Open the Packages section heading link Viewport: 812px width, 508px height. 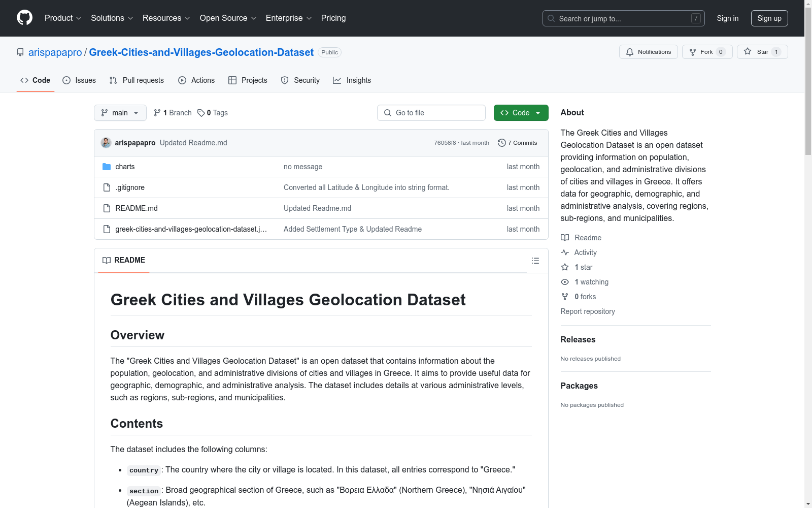[579, 386]
